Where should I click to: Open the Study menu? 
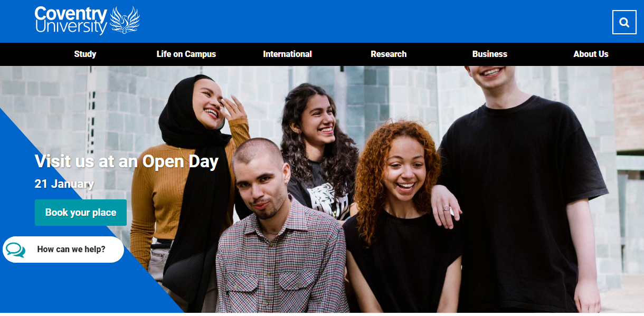pos(85,54)
